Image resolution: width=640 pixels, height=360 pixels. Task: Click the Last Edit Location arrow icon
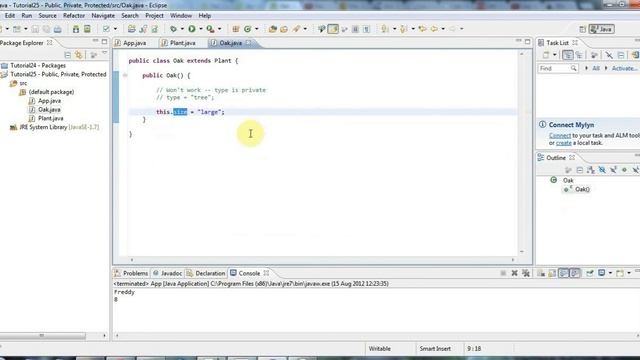[x=422, y=29]
